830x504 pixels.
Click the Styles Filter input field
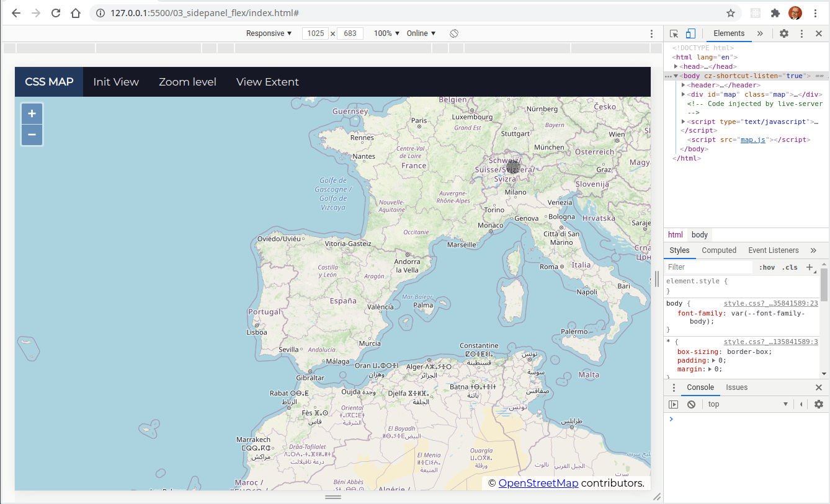[708, 267]
